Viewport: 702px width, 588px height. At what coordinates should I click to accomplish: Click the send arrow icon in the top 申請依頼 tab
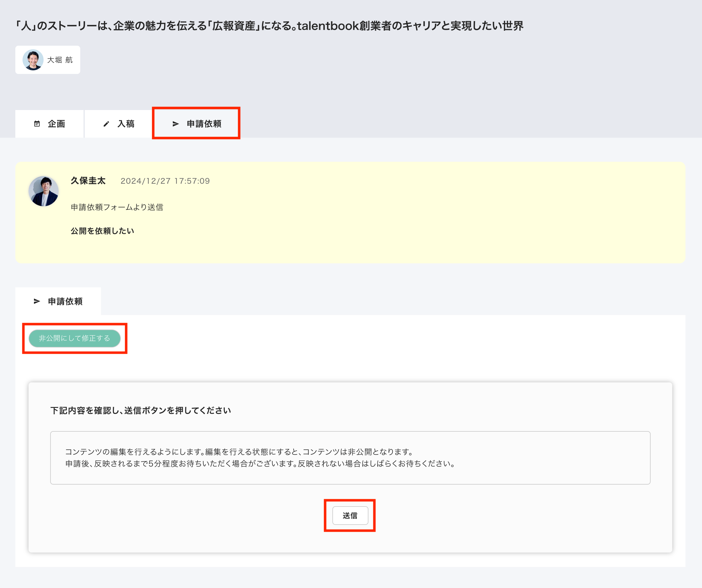[x=175, y=124]
